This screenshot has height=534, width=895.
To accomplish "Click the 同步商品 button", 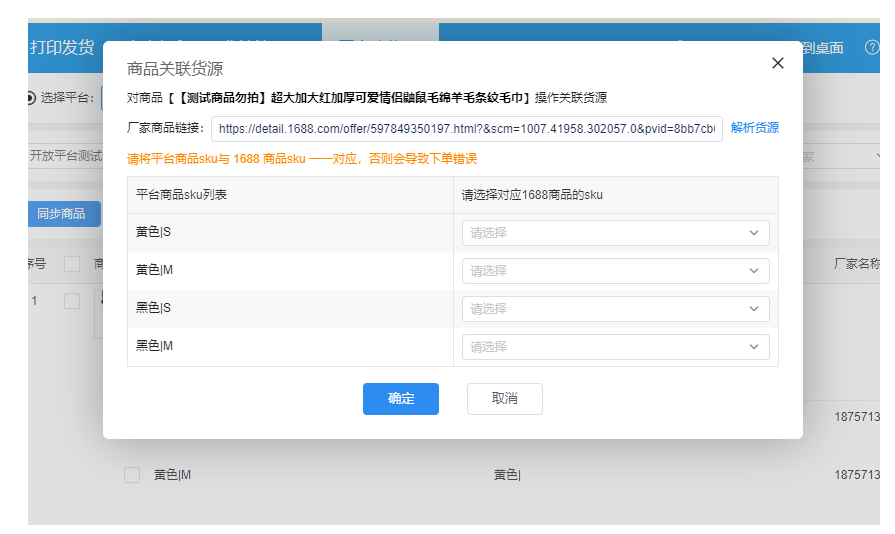I will [x=61, y=214].
